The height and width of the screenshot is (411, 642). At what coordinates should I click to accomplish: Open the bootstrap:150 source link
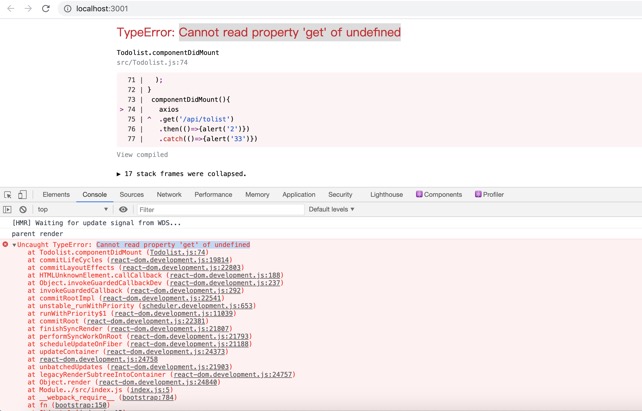pos(81,405)
